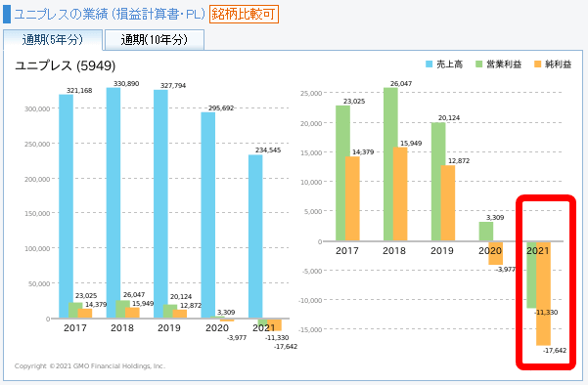Viewport: 588px width, 385px height.
Task: Click right chart 2018 orange bar 15,949
Action: point(400,194)
